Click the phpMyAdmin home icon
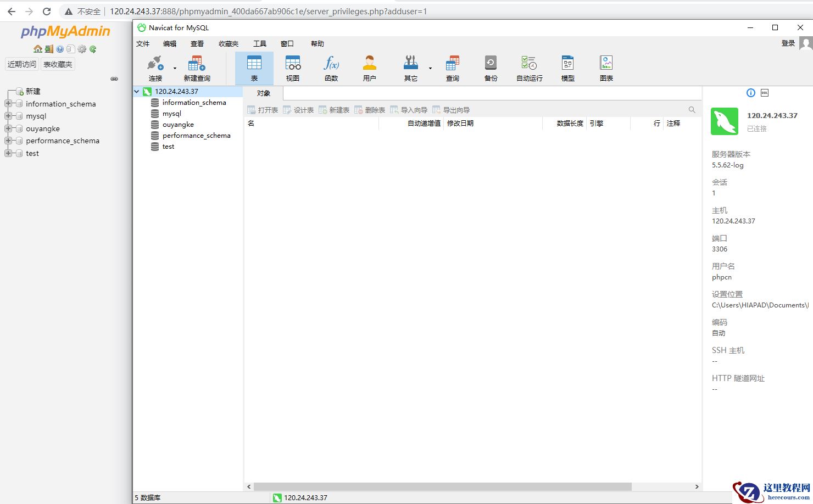 pyautogui.click(x=38, y=49)
